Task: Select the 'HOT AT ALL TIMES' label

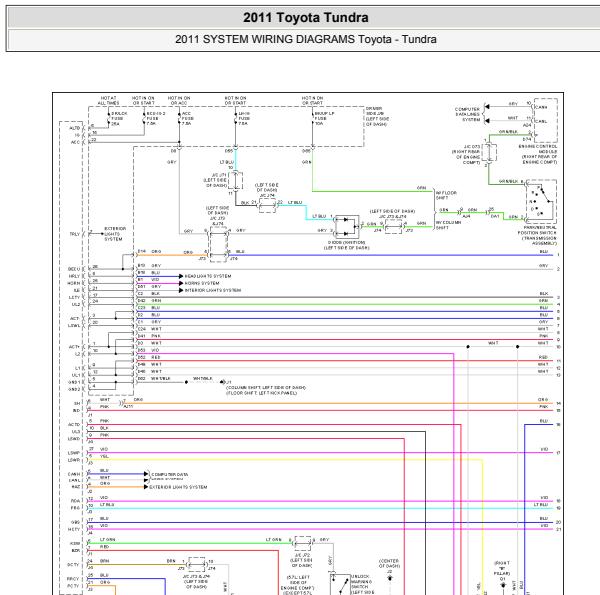Action: coord(108,101)
